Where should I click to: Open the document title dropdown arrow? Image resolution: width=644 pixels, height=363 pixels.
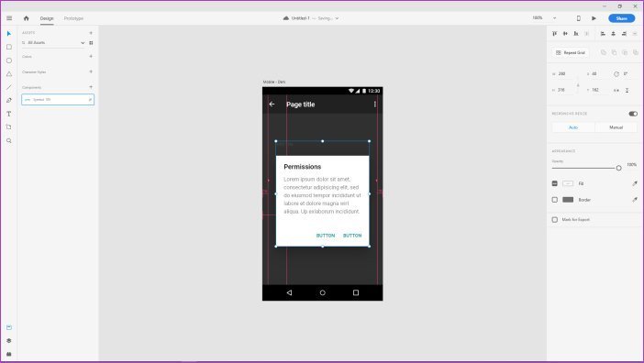(338, 18)
